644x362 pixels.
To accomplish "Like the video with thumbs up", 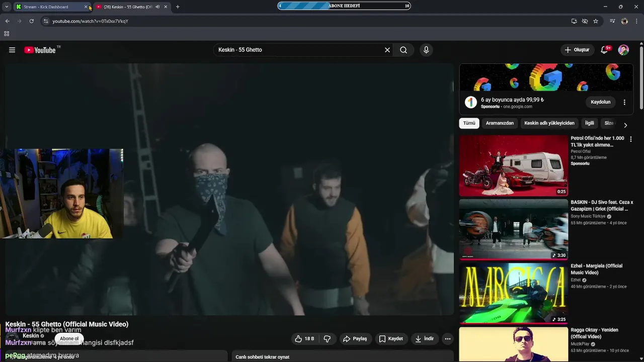I will click(x=304, y=339).
